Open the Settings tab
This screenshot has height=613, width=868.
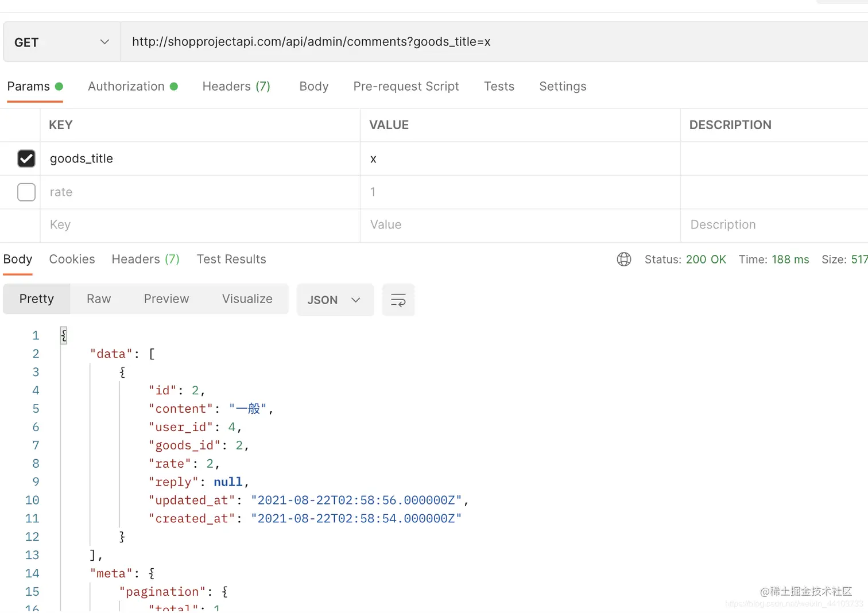[x=563, y=87]
